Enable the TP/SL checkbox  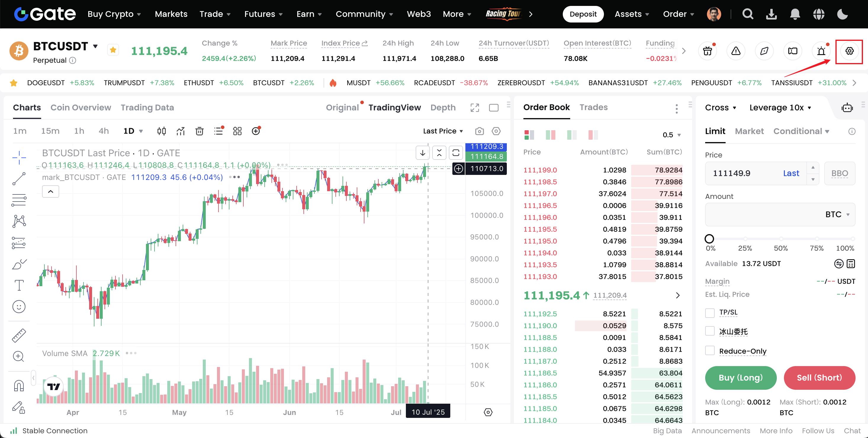pos(710,313)
